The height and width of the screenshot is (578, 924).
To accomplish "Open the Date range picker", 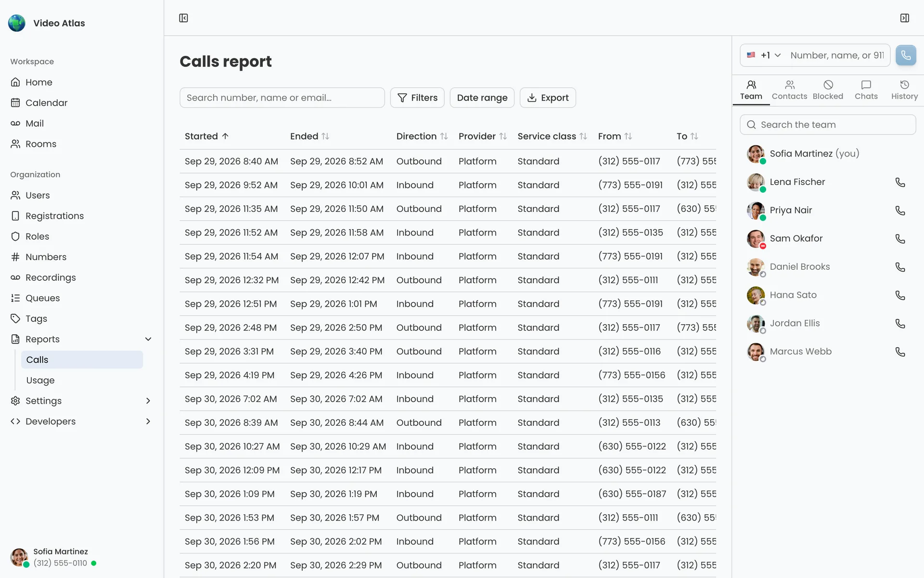I will [482, 98].
